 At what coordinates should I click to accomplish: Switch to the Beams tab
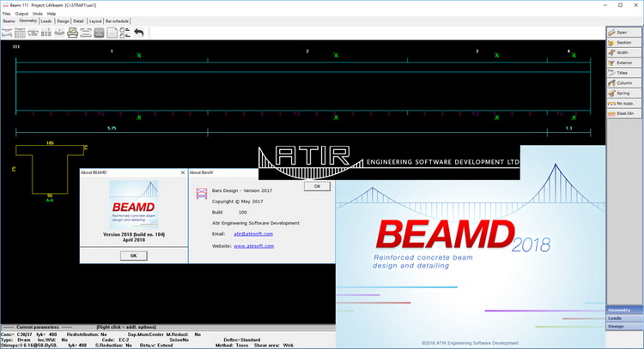coord(9,21)
